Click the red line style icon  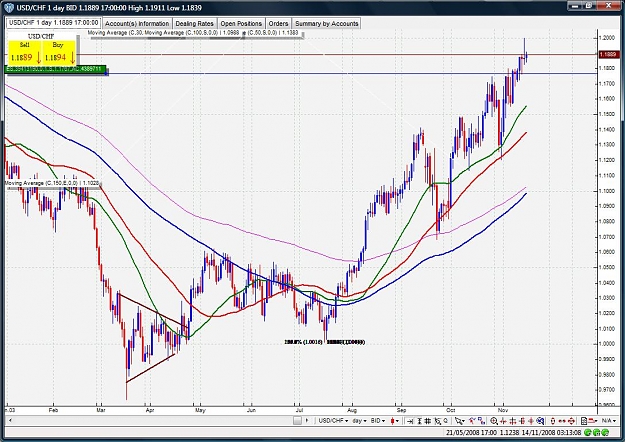pyautogui.click(x=592, y=421)
